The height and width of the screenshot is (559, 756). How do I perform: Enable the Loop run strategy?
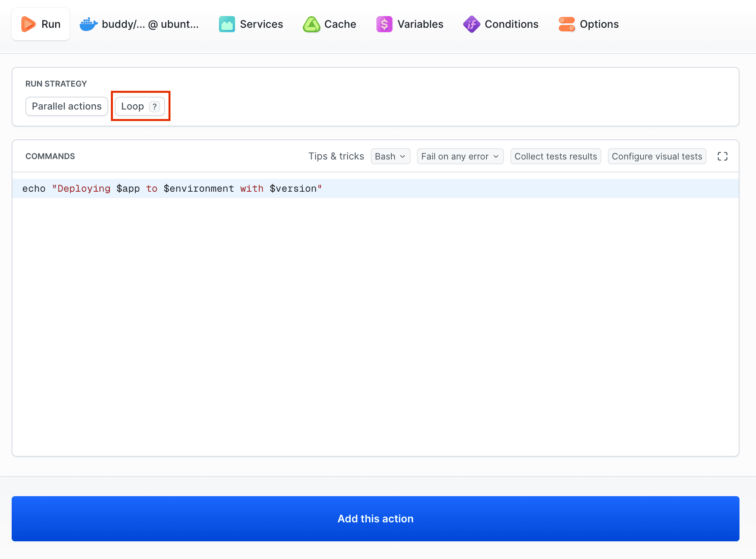coord(132,106)
